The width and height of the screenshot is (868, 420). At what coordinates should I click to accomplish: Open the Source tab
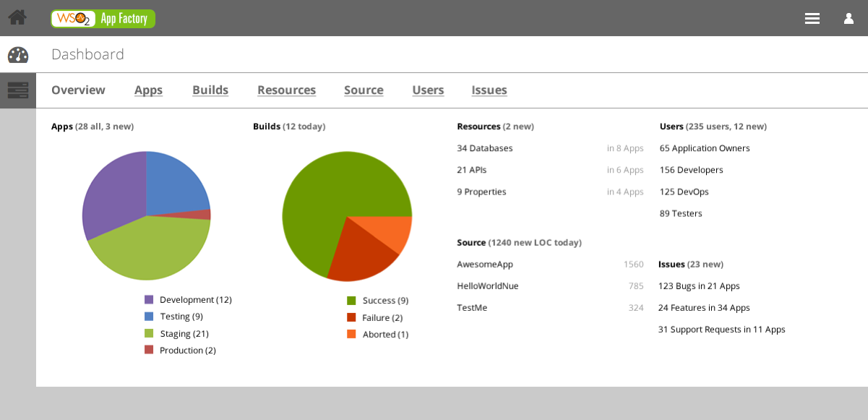coord(364,90)
